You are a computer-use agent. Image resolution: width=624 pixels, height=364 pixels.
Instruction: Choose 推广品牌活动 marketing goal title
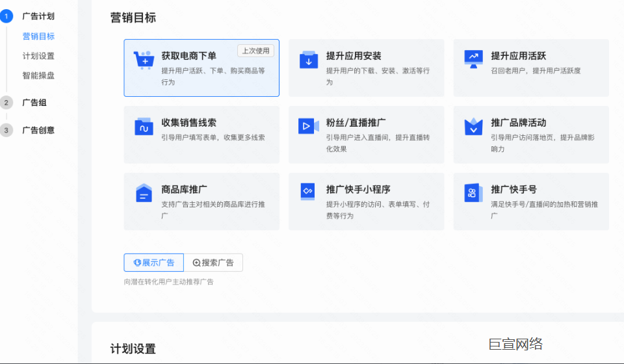pyautogui.click(x=518, y=123)
